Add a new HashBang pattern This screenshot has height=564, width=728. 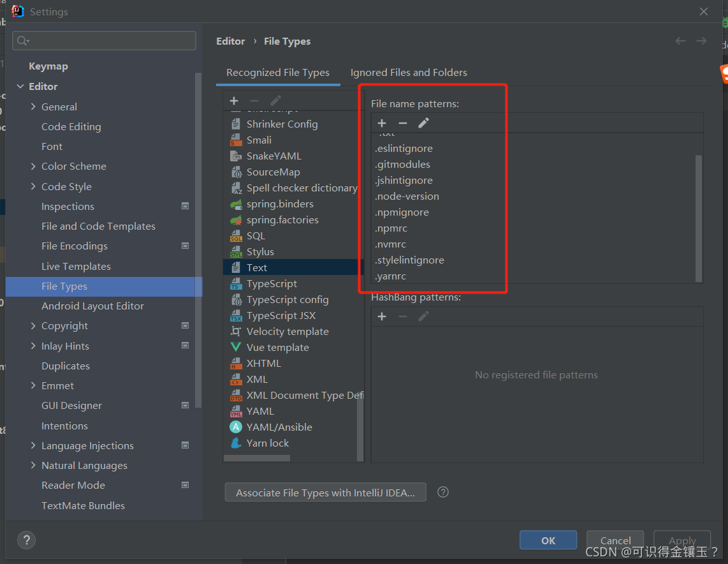(x=382, y=316)
